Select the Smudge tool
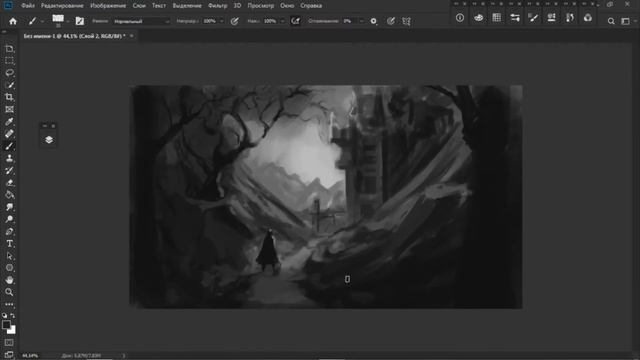 coord(9,207)
